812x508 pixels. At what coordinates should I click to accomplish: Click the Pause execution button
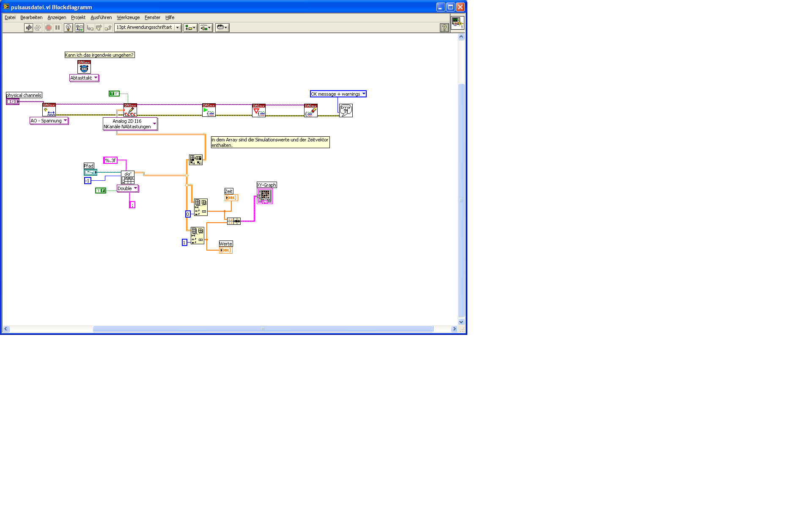pyautogui.click(x=58, y=28)
